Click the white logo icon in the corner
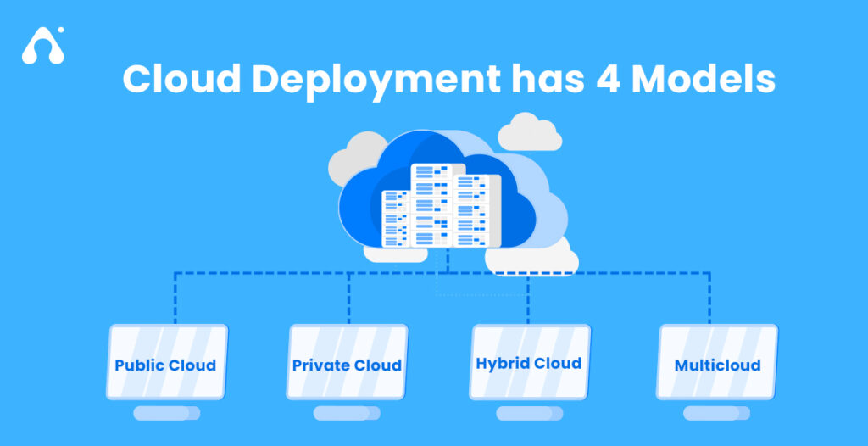Viewport: 868px width, 446px height. (x=43, y=46)
